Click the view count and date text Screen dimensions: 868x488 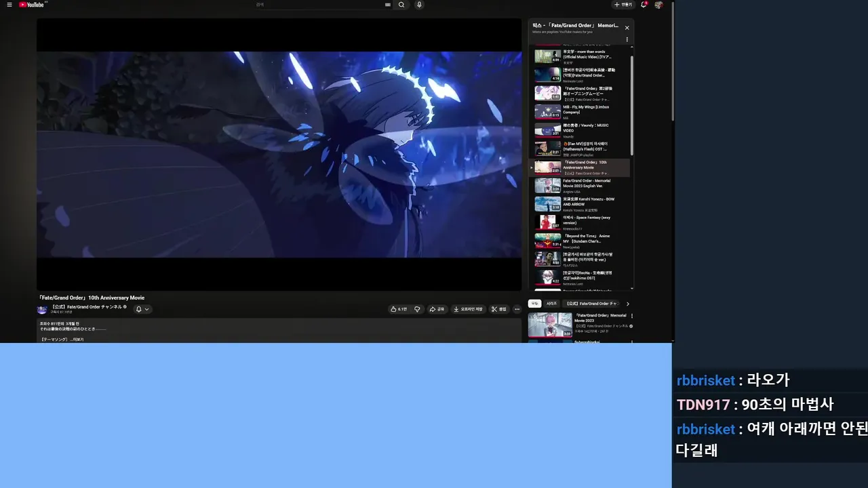60,324
